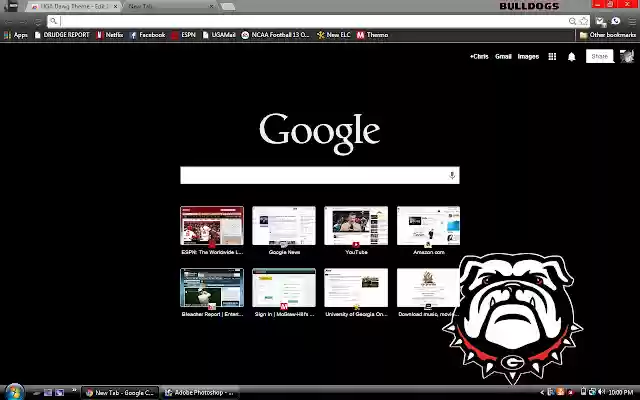Open the ESPN bookmark
Image resolution: width=640 pixels, height=400 pixels.
(x=183, y=35)
